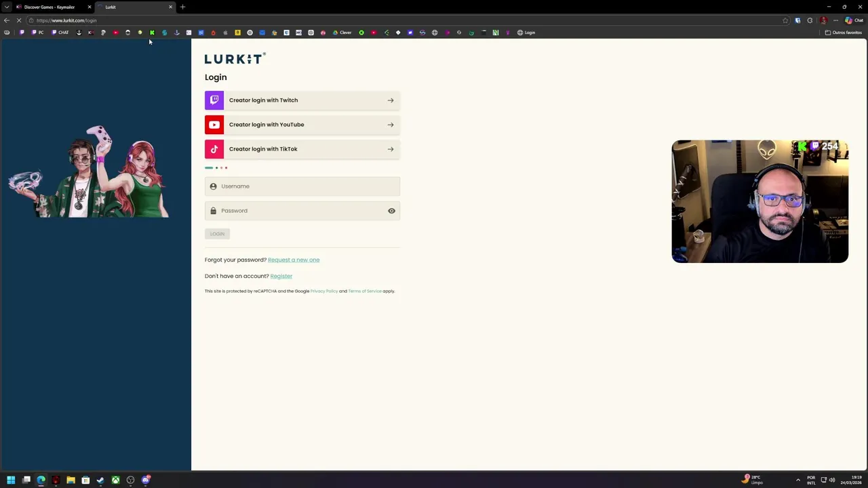
Task: Click the Lurkit logo
Action: click(235, 59)
